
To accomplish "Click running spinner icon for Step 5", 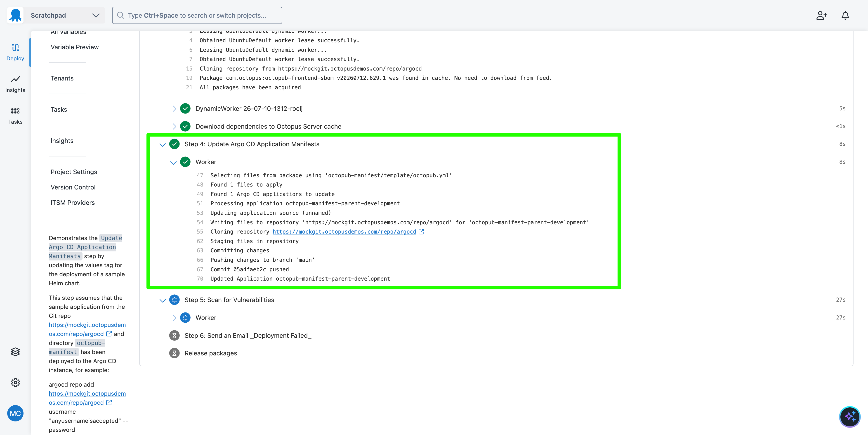I will (174, 300).
